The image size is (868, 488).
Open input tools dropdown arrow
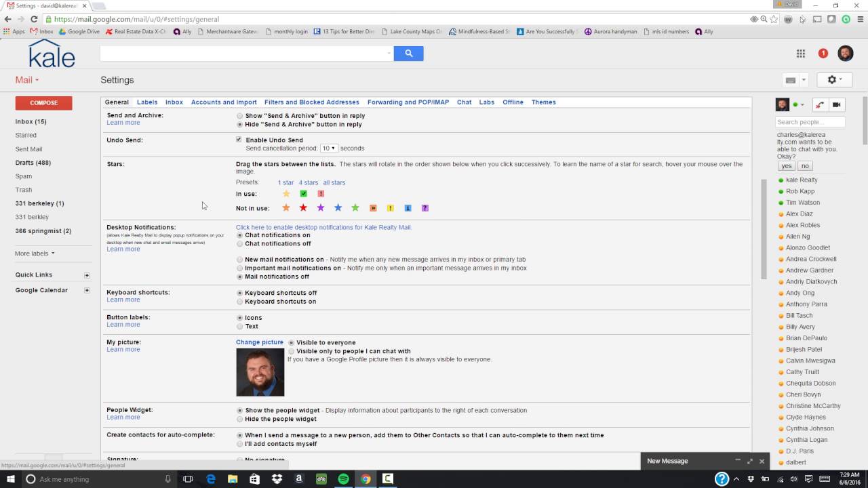click(804, 80)
